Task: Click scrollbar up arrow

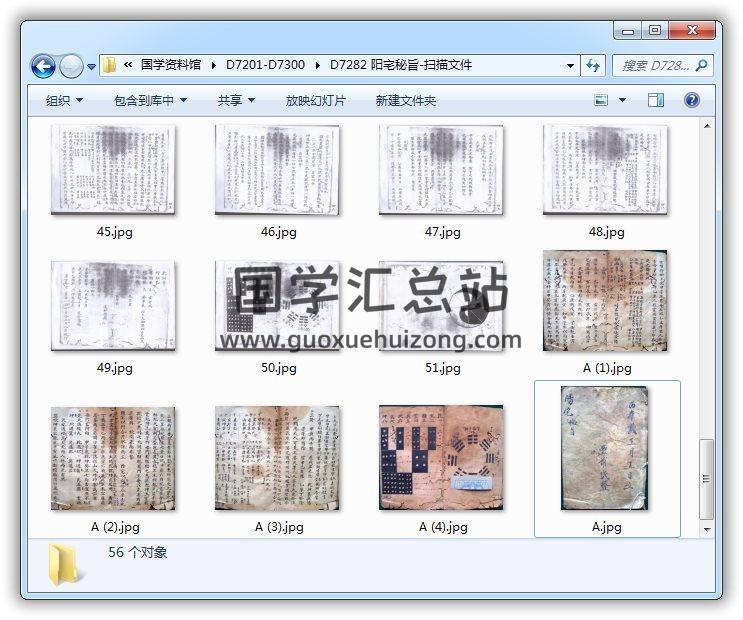Action: 707,126
